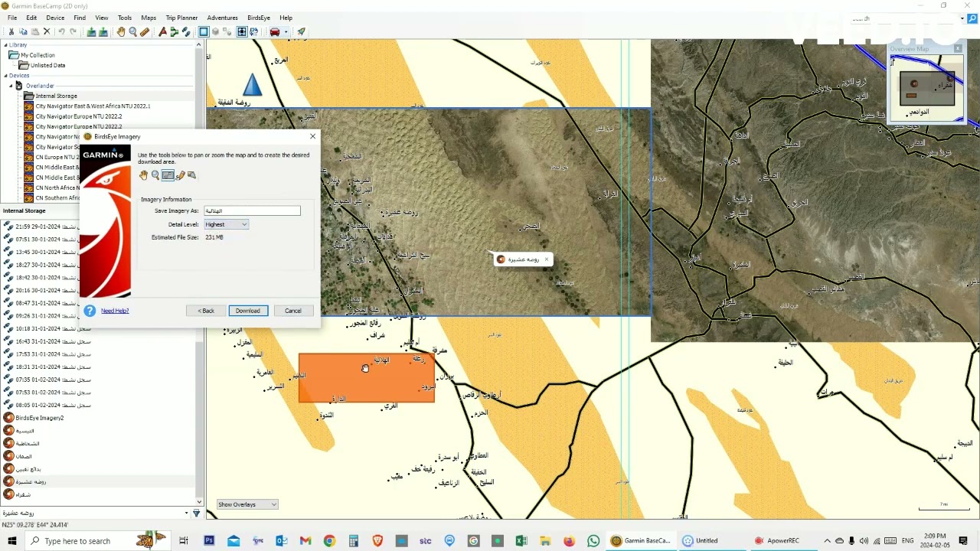Image resolution: width=980 pixels, height=551 pixels.
Task: Click the Overview Map thumbnail
Action: coord(926,86)
